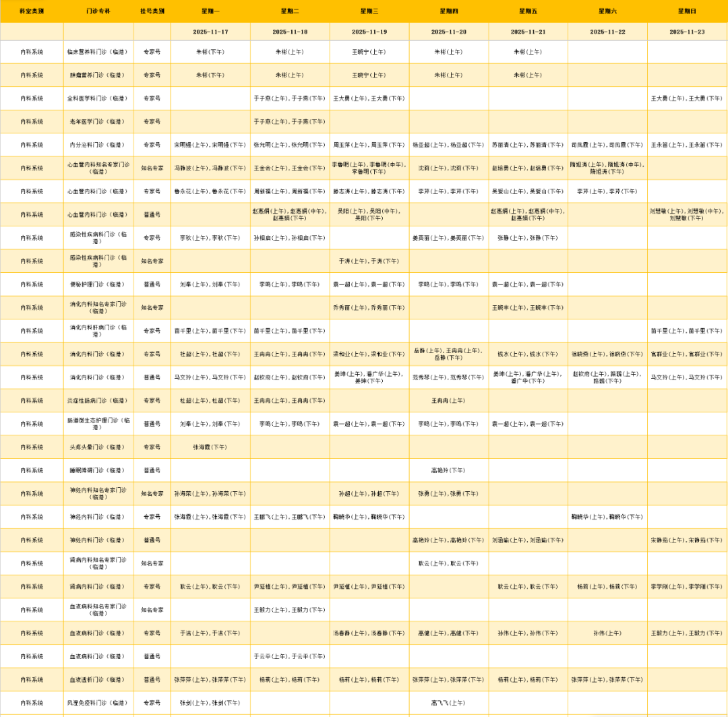
Task: Select 血液透析门诊(临港) clinic cell
Action: pyautogui.click(x=98, y=680)
